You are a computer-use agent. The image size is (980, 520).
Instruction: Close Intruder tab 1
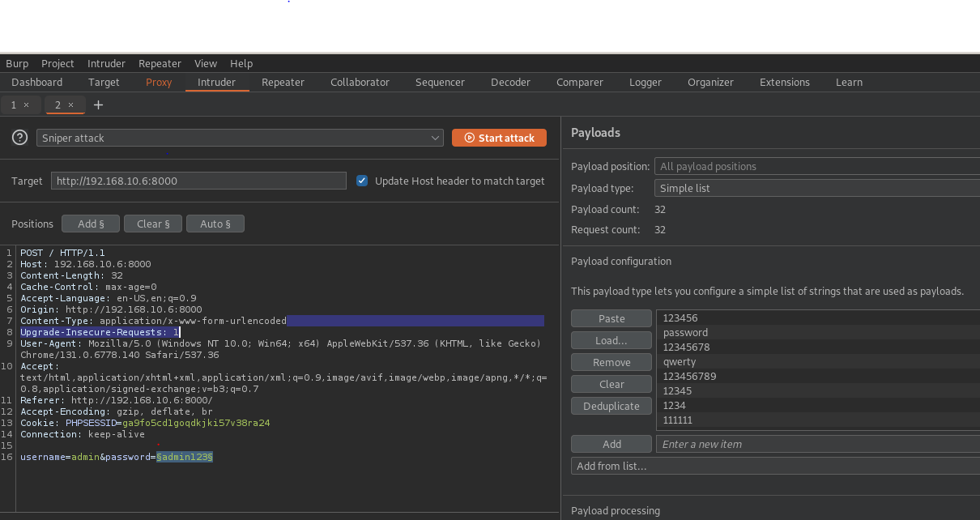pos(26,104)
